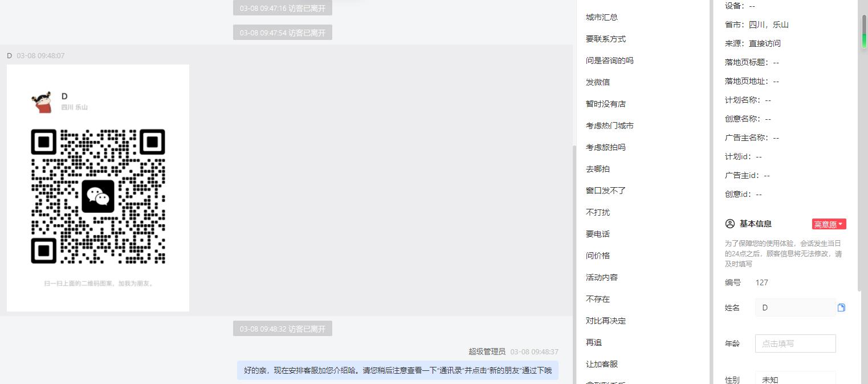Choose the 暂时没有店 quick reply
The image size is (868, 384).
point(606,104)
